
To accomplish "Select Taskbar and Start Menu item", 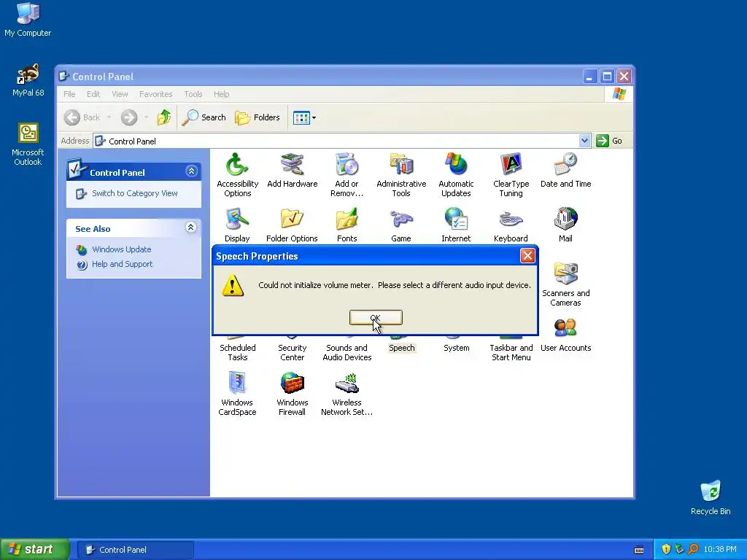I will click(x=511, y=352).
